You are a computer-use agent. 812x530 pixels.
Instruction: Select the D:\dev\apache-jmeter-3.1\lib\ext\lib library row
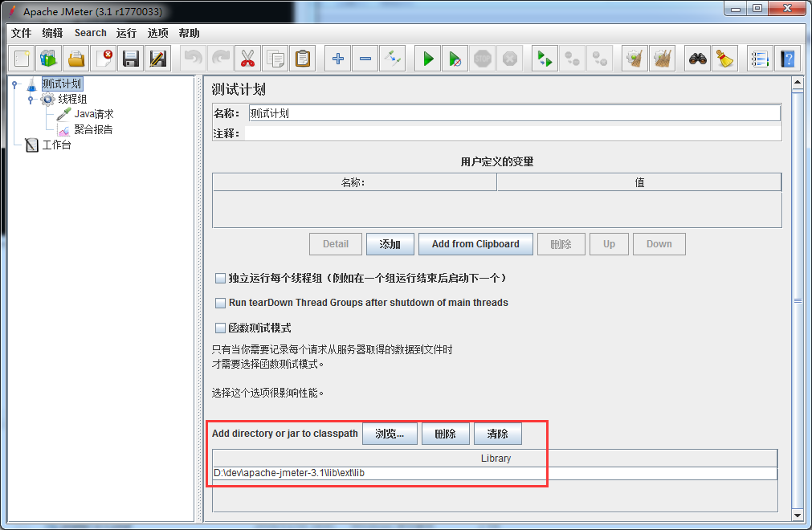click(x=495, y=473)
